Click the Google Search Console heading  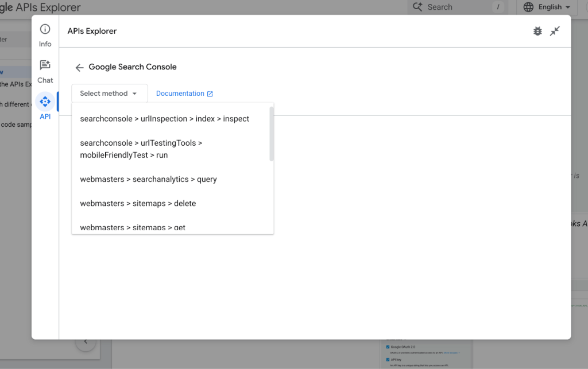click(133, 67)
